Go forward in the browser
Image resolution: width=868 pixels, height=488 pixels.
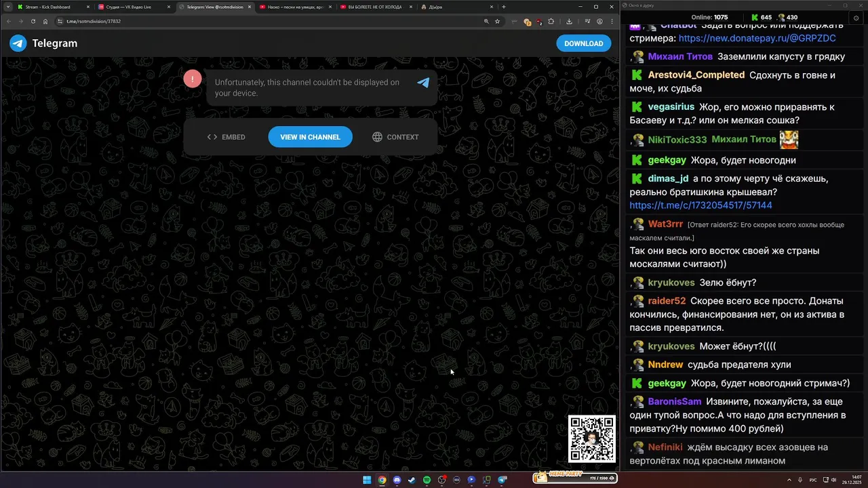pyautogui.click(x=21, y=21)
